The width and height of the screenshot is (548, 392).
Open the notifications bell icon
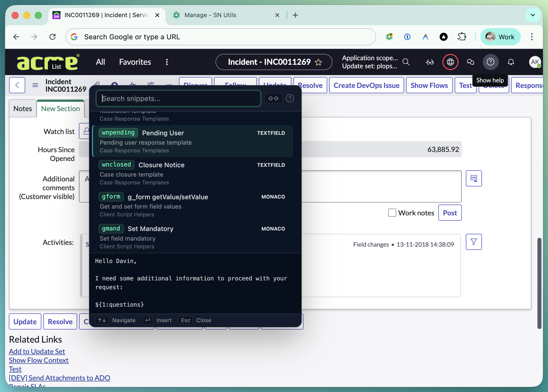[511, 62]
